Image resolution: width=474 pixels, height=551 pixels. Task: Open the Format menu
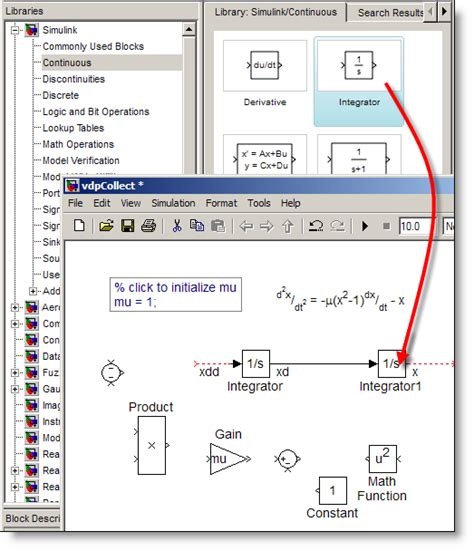click(221, 203)
